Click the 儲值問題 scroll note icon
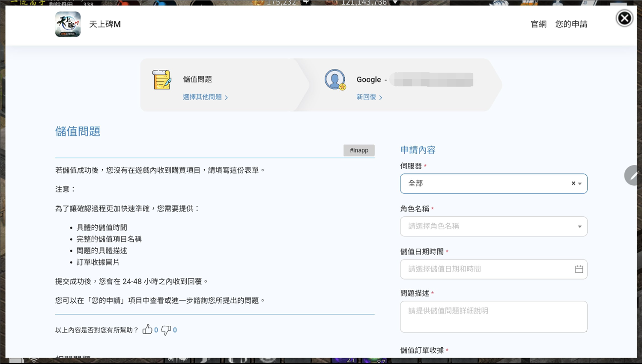 [161, 80]
